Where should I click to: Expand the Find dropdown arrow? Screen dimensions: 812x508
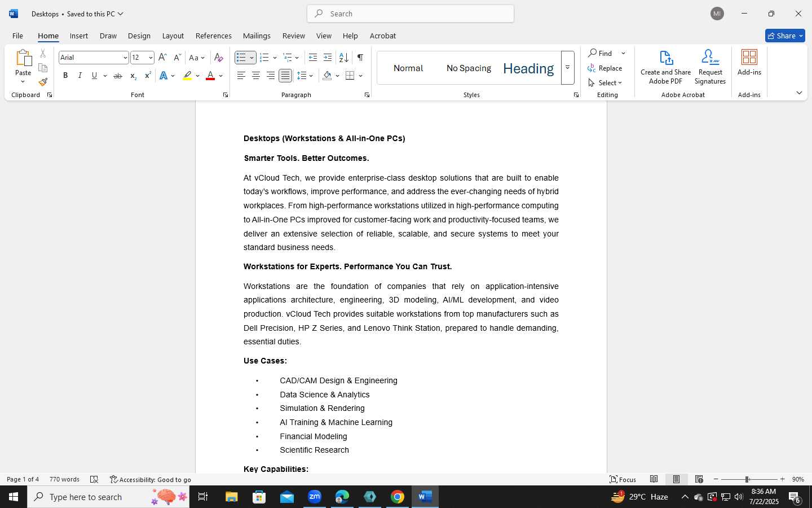624,54
